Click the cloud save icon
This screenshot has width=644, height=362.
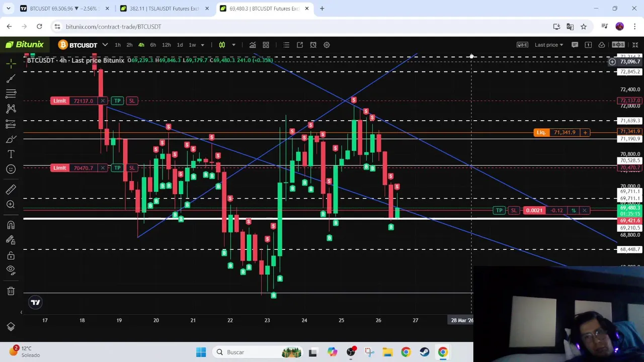(x=602, y=45)
